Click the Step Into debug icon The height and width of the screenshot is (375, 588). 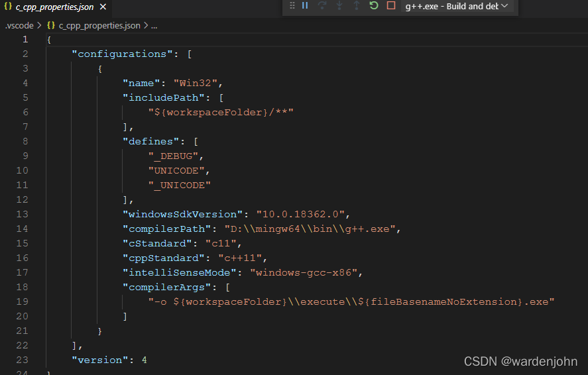[339, 5]
